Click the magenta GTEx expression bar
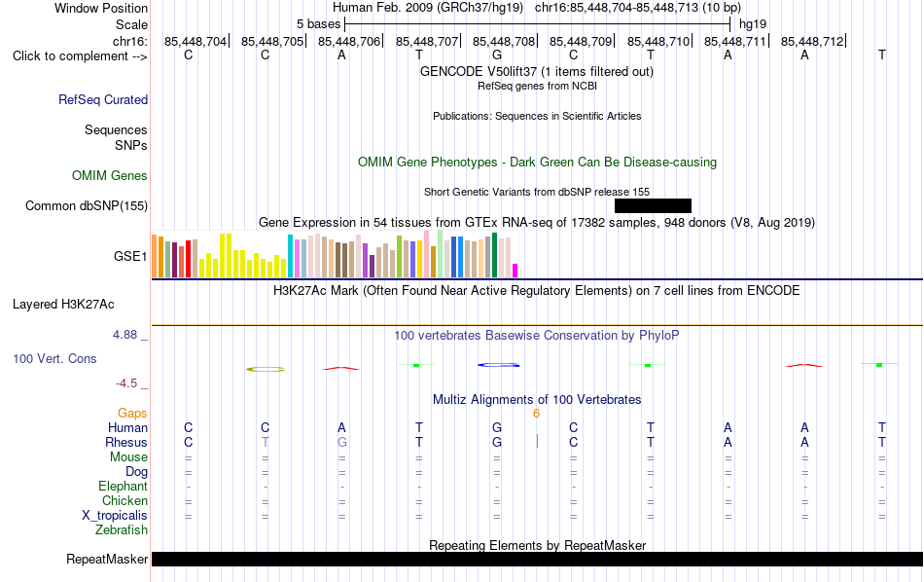The width and height of the screenshot is (924, 582). coord(515,271)
